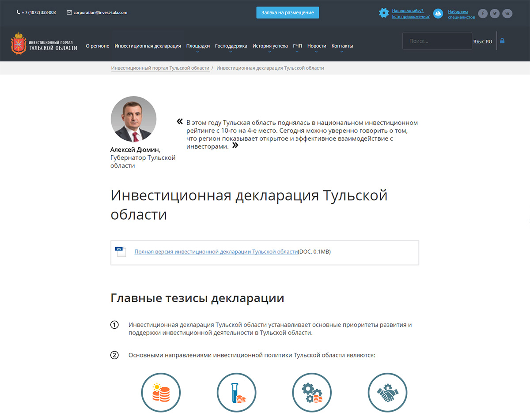The height and width of the screenshot is (420, 530).
Task: Open the Twitter social link
Action: (x=495, y=14)
